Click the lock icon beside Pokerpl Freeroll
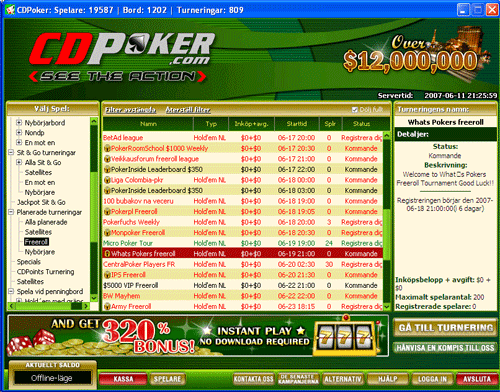Viewport: 500px width, 392px height. tap(107, 212)
